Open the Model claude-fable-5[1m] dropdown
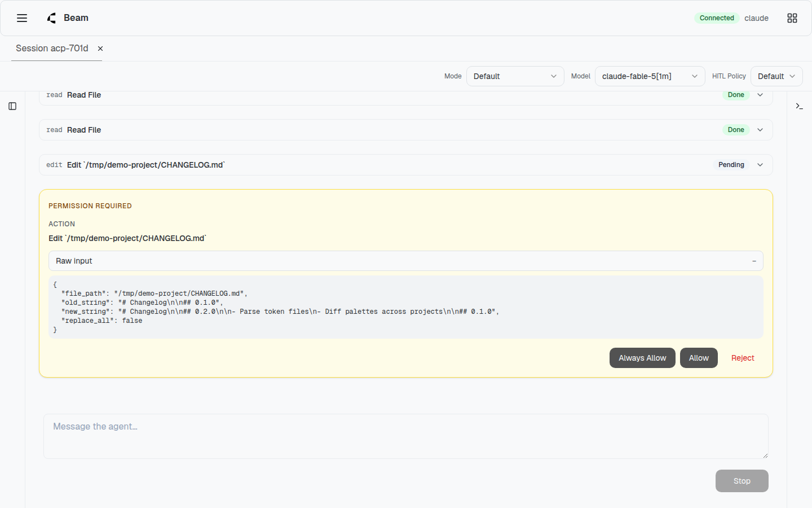Image resolution: width=812 pixels, height=508 pixels. 650,76
